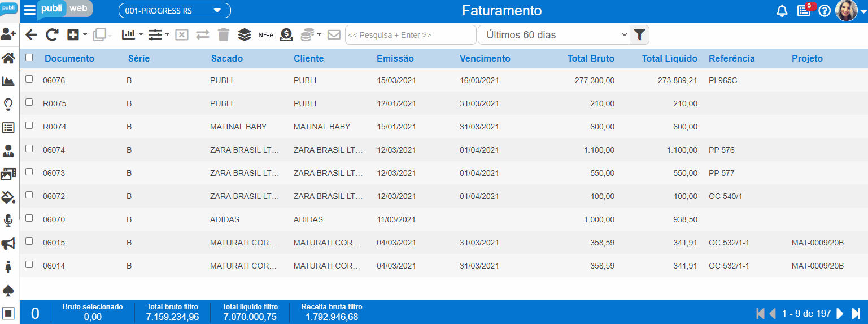
Task: Click the stacked coins icon
Action: (307, 35)
